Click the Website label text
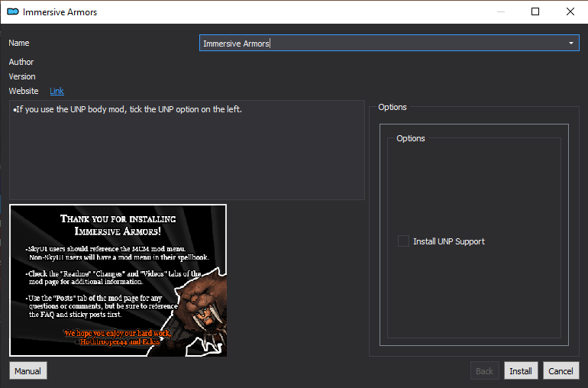The width and height of the screenshot is (588, 388). coord(24,91)
